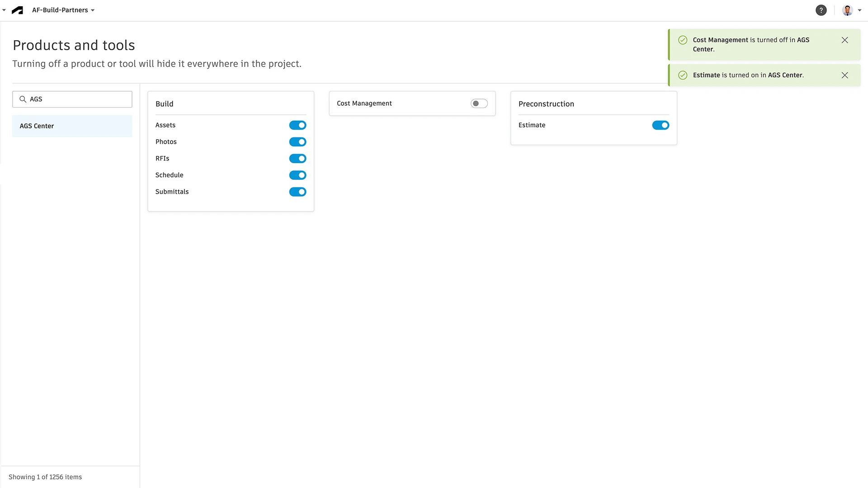The width and height of the screenshot is (868, 488).
Task: Click the AGS search input field
Action: pos(72,99)
